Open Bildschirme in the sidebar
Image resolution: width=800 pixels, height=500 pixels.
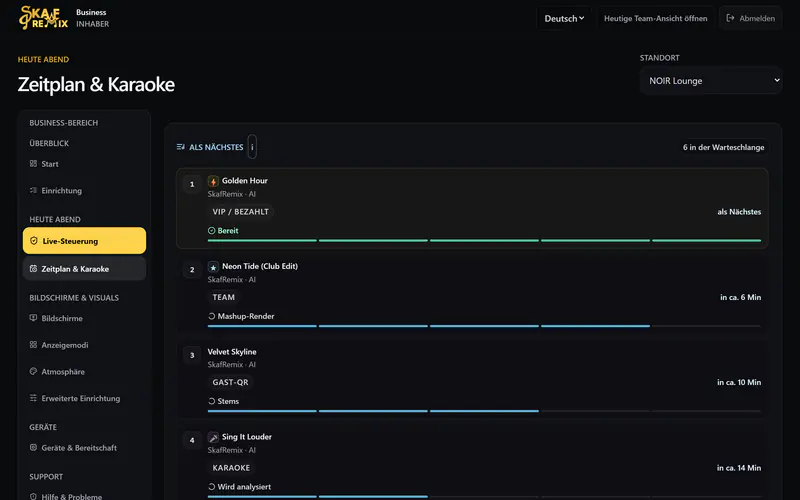pos(84,318)
